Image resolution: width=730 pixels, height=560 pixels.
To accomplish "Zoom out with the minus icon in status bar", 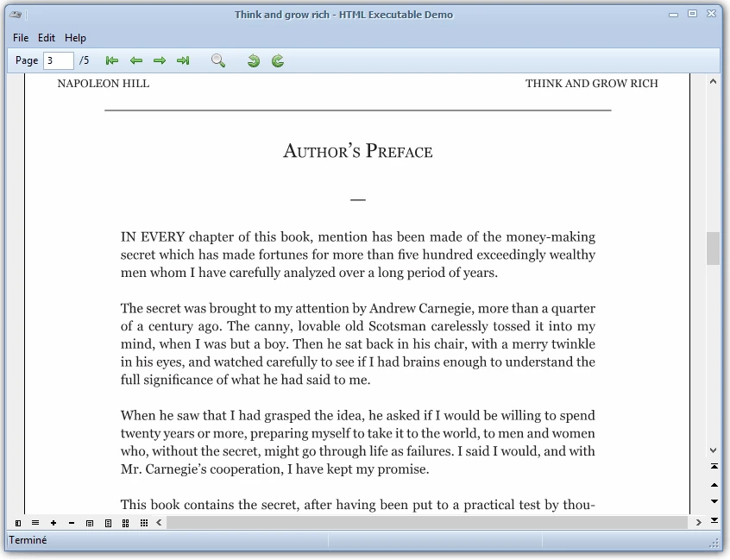I will (71, 522).
